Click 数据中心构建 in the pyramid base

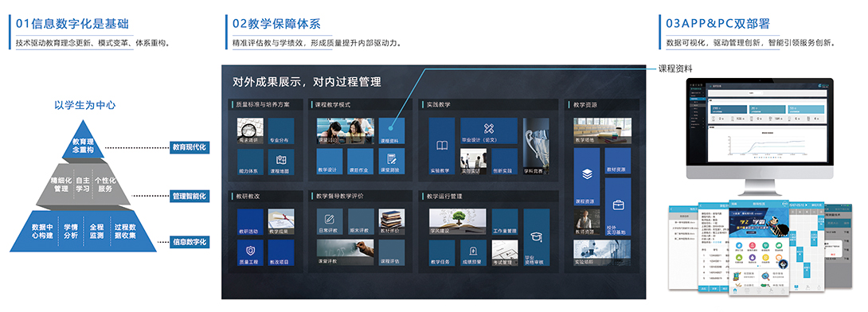[43, 232]
